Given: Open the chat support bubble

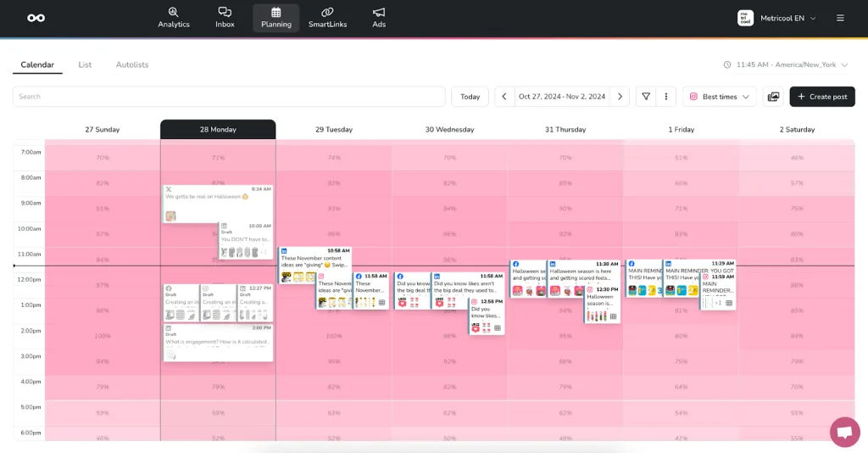Looking at the screenshot, I should tap(844, 432).
